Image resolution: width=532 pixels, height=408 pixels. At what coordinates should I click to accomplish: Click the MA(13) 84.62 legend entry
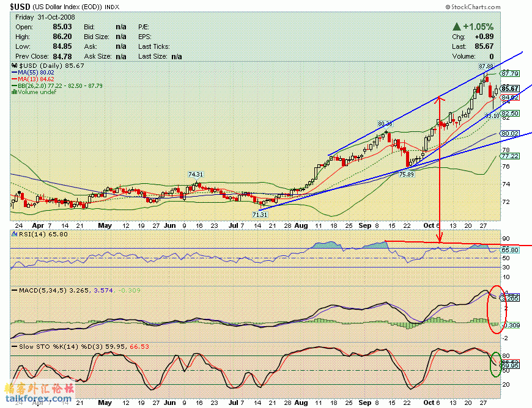33,79
